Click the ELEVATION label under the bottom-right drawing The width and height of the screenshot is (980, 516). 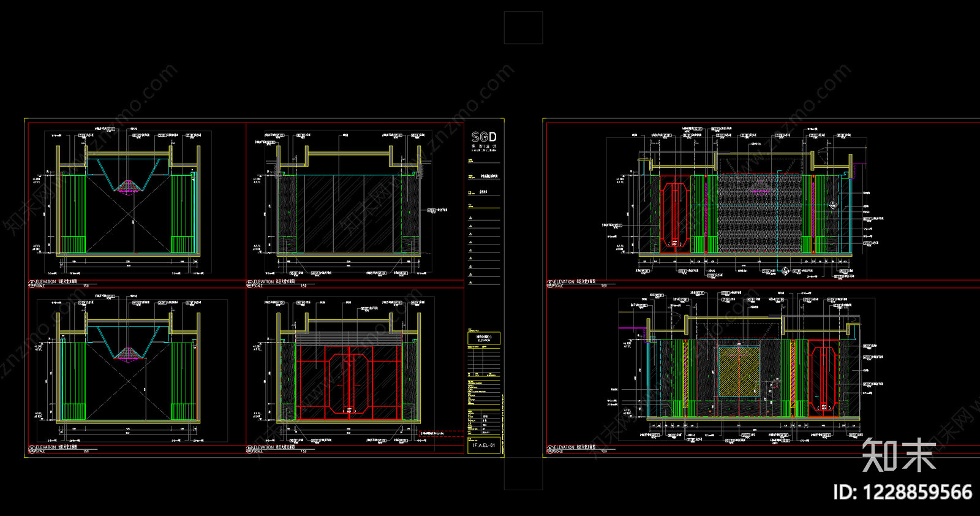point(564,448)
